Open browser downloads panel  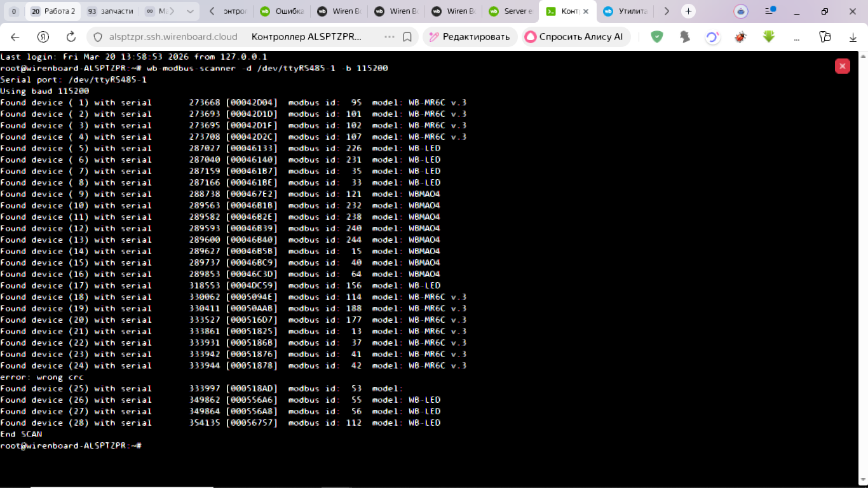point(853,37)
